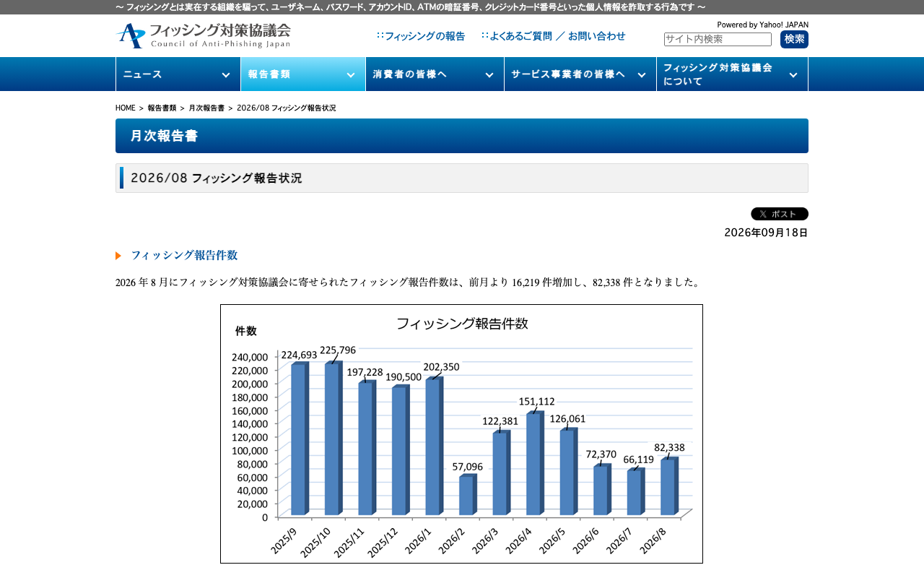Focus the サイト内検索 search field
Screen dimensions: 924x578
click(x=718, y=39)
